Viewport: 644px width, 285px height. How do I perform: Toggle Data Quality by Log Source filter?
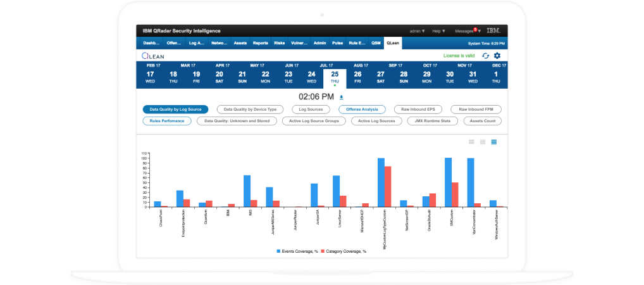(175, 110)
